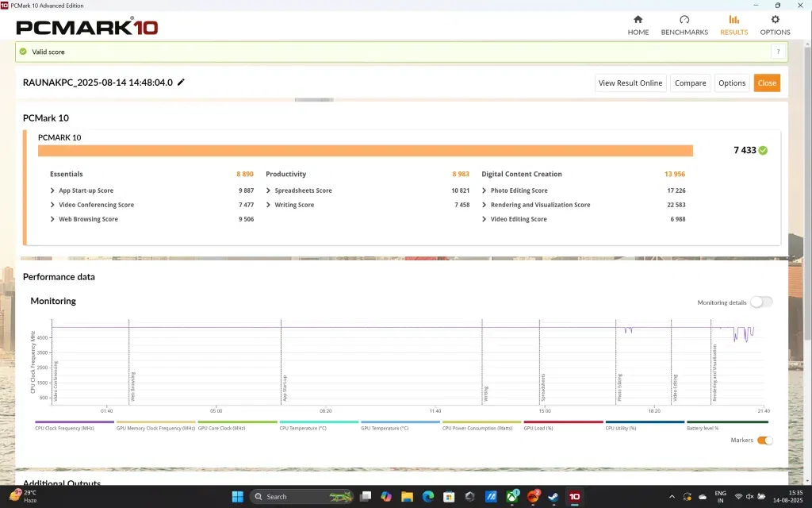Image resolution: width=812 pixels, height=508 pixels.
Task: Open File Explorer from the taskbar
Action: [407, 497]
